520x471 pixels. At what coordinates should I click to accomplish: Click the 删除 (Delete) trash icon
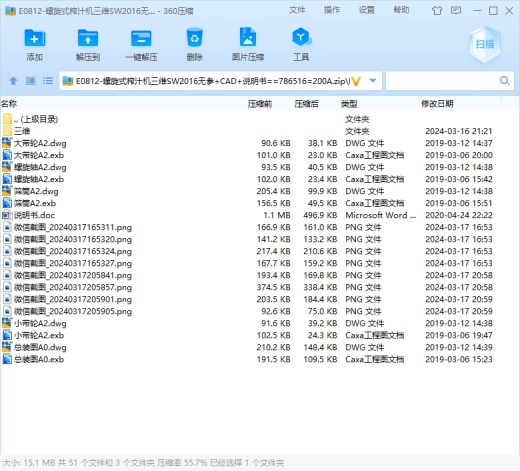coord(194,38)
